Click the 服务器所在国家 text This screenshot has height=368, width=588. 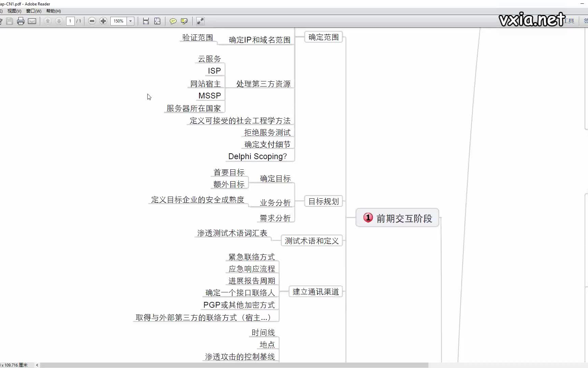pyautogui.click(x=194, y=108)
